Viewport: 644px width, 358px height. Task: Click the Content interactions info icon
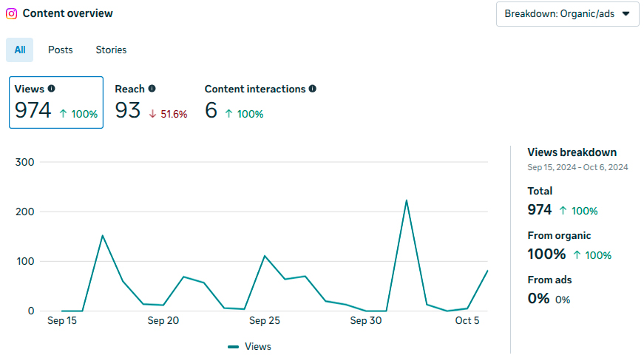tap(313, 88)
